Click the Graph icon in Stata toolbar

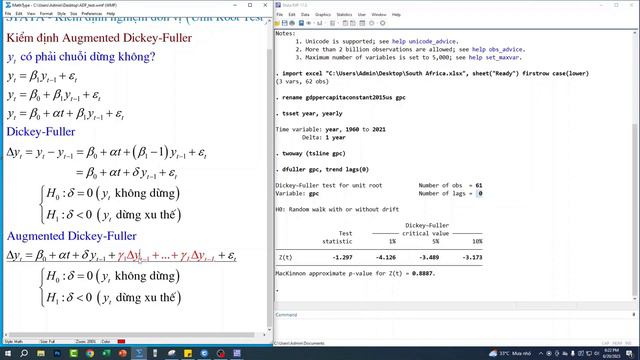320,23
